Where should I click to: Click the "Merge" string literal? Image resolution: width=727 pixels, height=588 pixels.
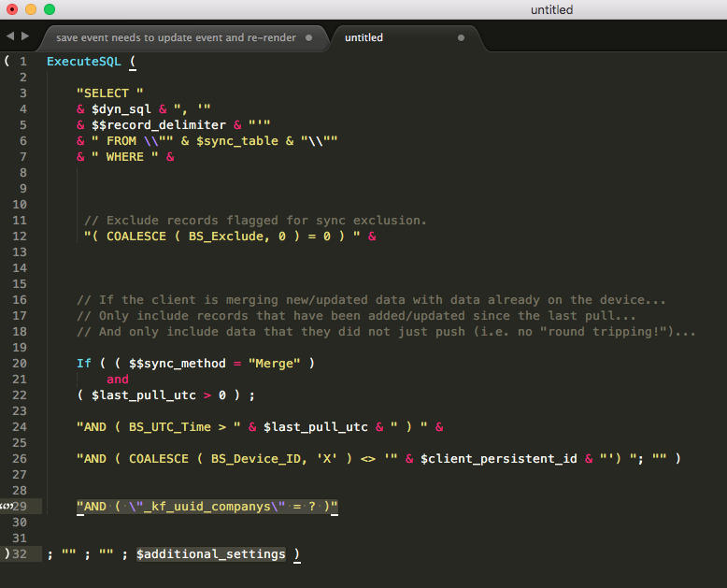coord(275,363)
